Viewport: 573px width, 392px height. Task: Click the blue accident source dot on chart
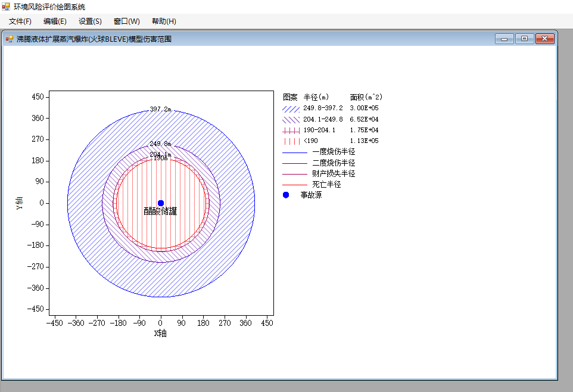pos(160,203)
